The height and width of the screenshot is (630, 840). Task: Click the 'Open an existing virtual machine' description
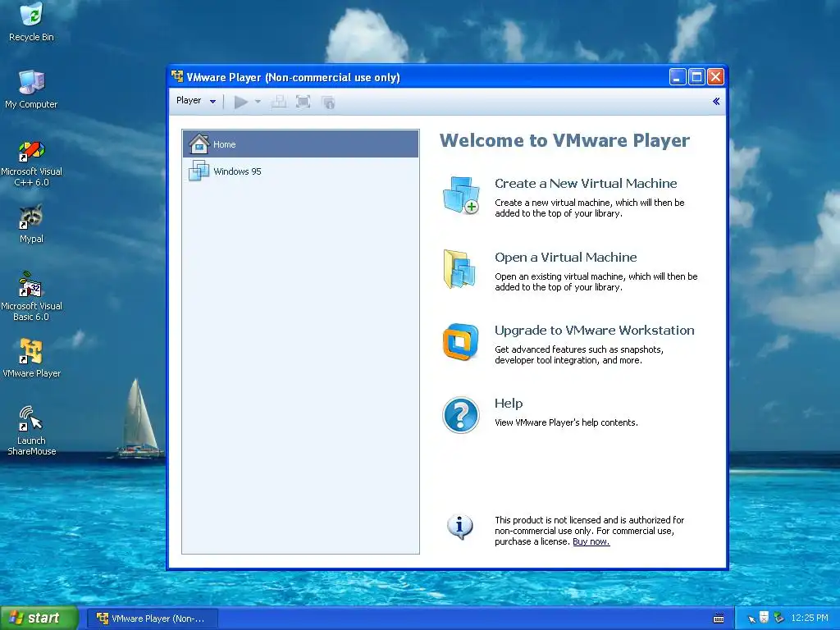click(x=596, y=282)
